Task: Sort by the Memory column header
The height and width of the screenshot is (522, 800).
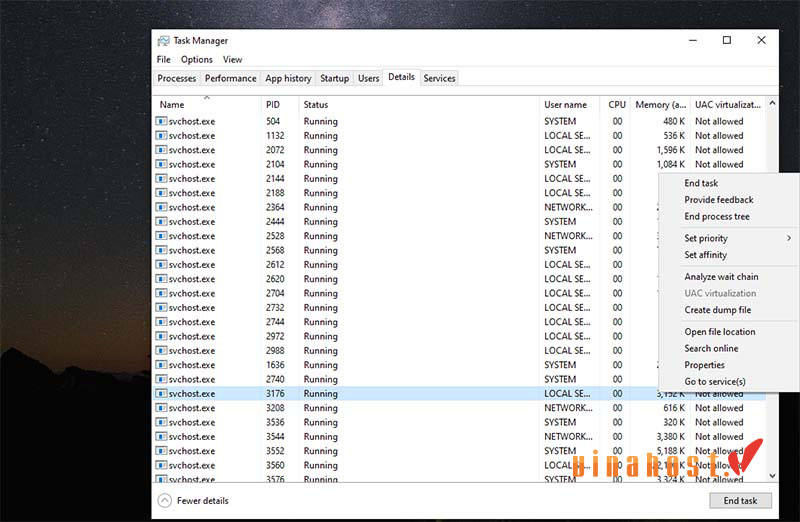Action: (661, 105)
